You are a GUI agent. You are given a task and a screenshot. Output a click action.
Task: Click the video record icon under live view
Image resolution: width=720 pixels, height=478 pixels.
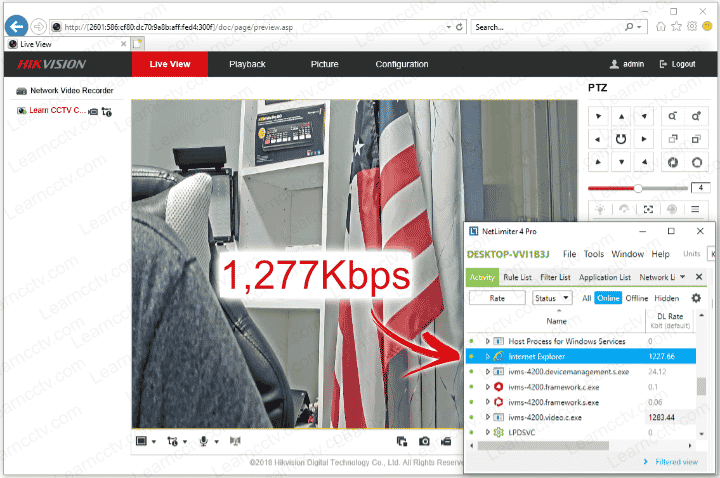coord(447,441)
